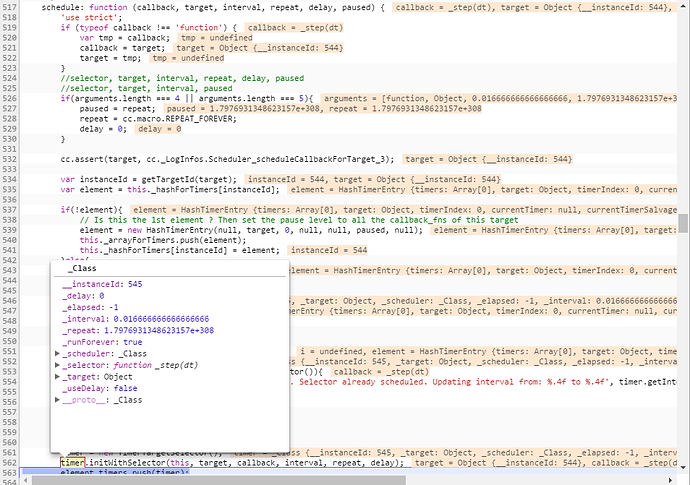This screenshot has height=485, width=690.
Task: Toggle breakpoint at line number 526
Action: click(x=10, y=99)
